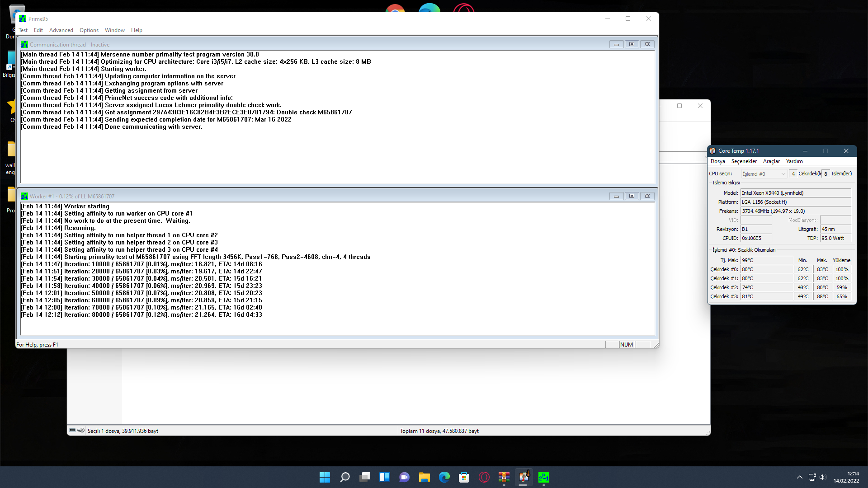Open Araçlar menu in Core Temp
Image resolution: width=868 pixels, height=488 pixels.
pyautogui.click(x=771, y=161)
